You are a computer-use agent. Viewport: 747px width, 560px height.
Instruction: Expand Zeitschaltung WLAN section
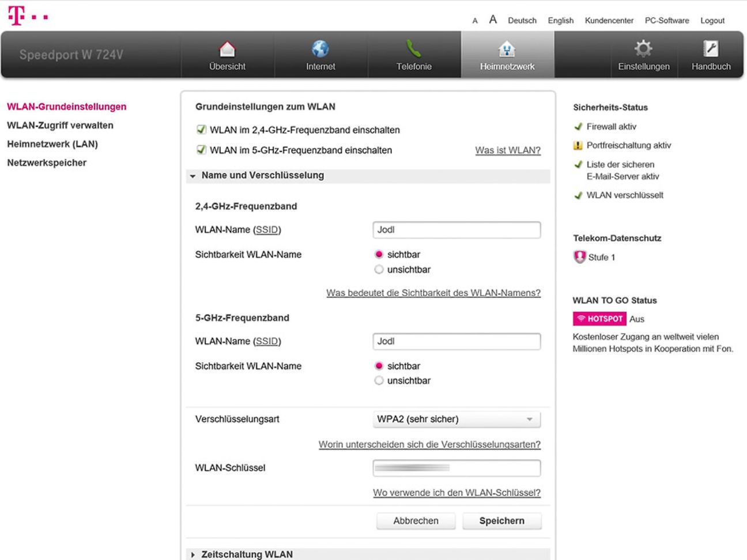pos(368,554)
